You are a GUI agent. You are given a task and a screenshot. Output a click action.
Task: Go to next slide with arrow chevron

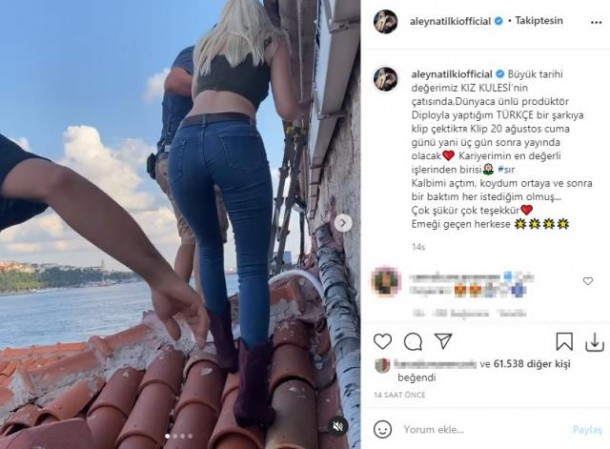pyautogui.click(x=343, y=223)
